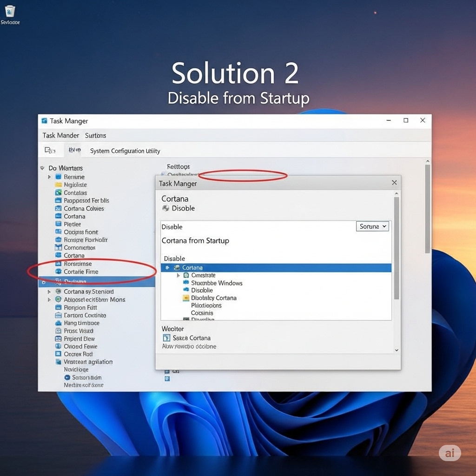
Task: Expand the Cortana sy Steniord node
Action: click(49, 291)
